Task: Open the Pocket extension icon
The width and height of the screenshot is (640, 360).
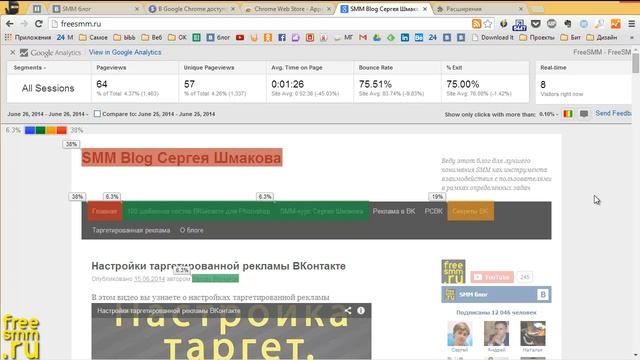Action: (x=536, y=24)
